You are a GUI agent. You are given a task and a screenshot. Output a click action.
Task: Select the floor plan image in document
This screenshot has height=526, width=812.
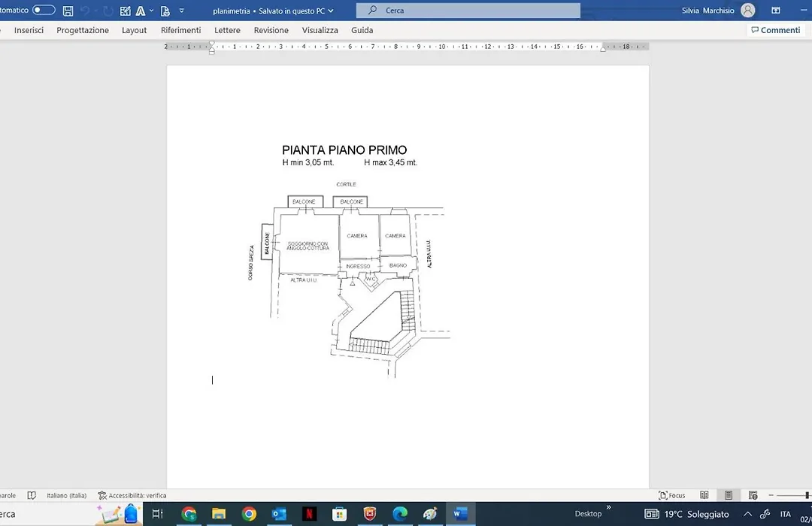350,261
